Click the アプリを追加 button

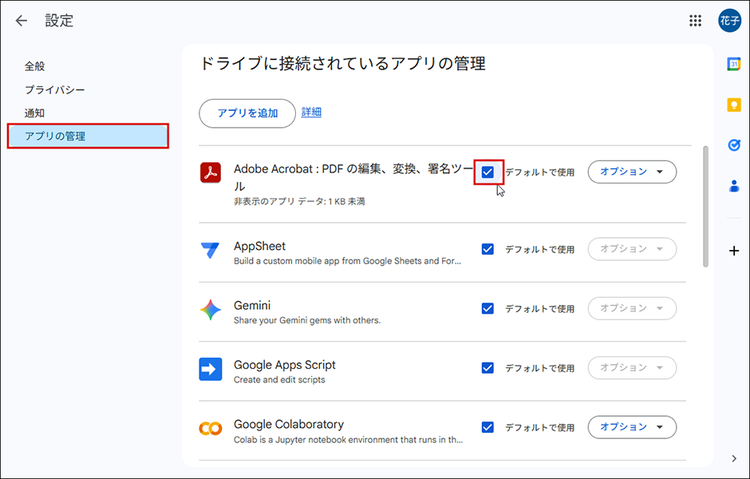pos(247,113)
